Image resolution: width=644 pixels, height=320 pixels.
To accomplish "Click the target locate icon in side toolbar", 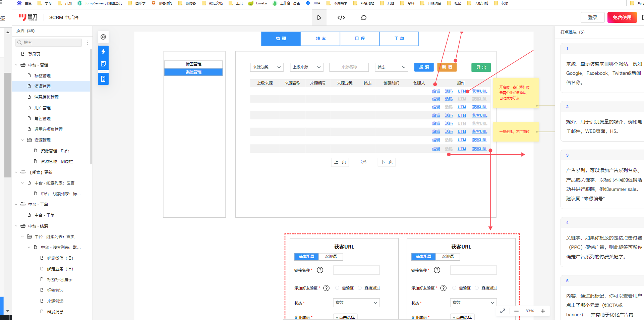I will click(103, 37).
